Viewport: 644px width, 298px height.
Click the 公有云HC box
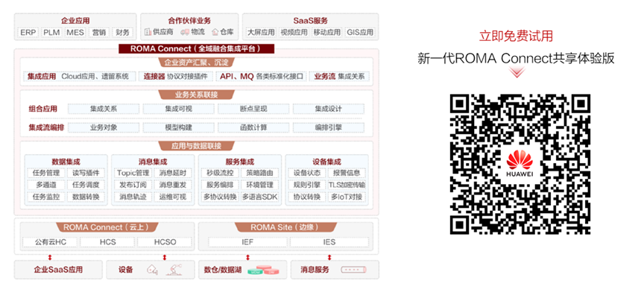pos(50,242)
